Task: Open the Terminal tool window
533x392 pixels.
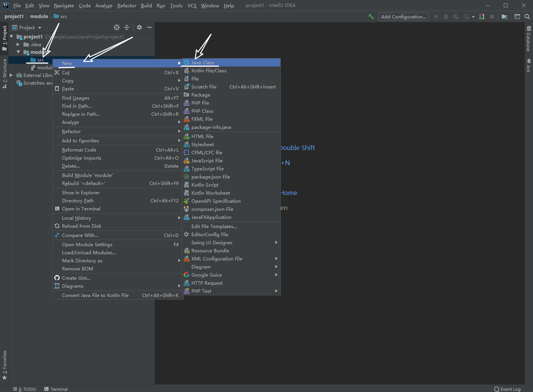Action: [x=56, y=389]
